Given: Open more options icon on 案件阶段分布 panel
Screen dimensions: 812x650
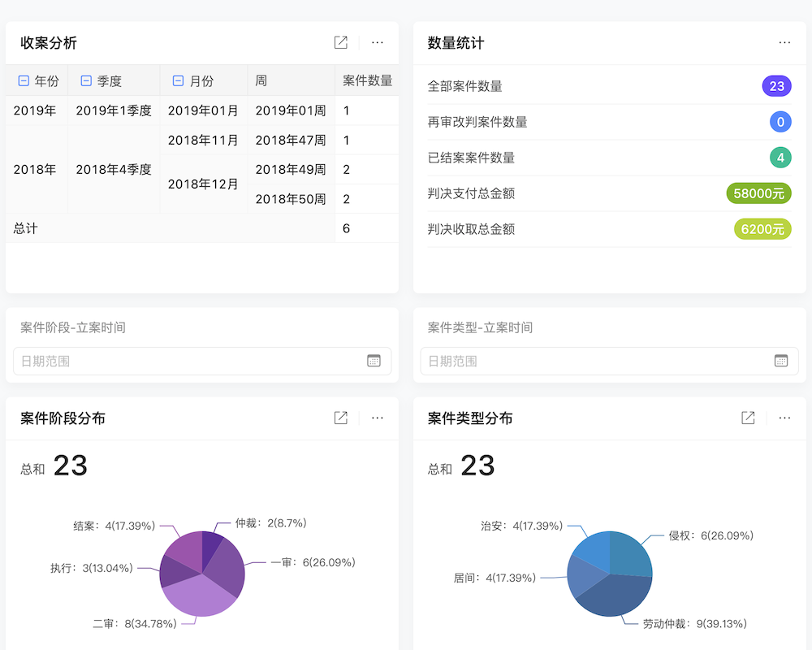Looking at the screenshot, I should 378,418.
